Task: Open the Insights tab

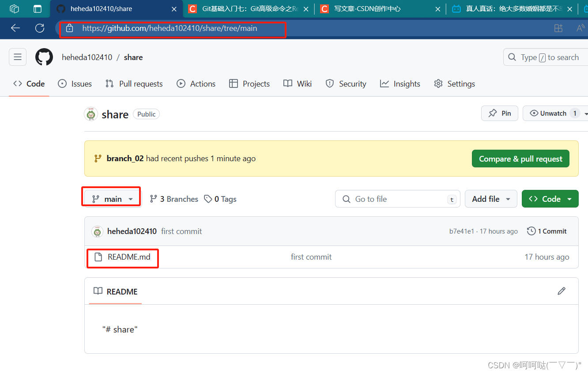Action: pos(400,84)
